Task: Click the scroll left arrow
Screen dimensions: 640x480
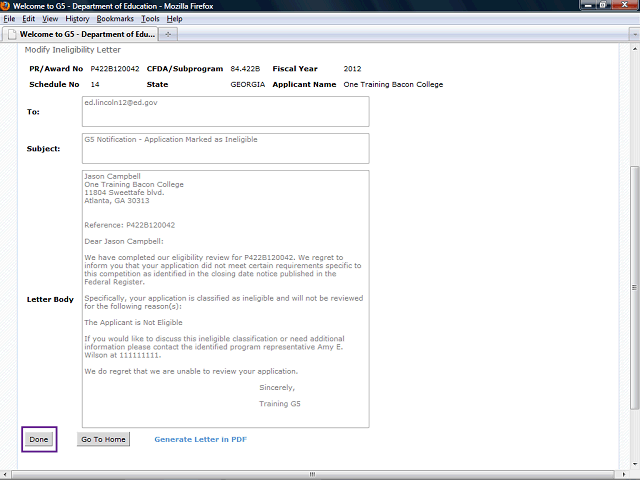Action: 4,475
